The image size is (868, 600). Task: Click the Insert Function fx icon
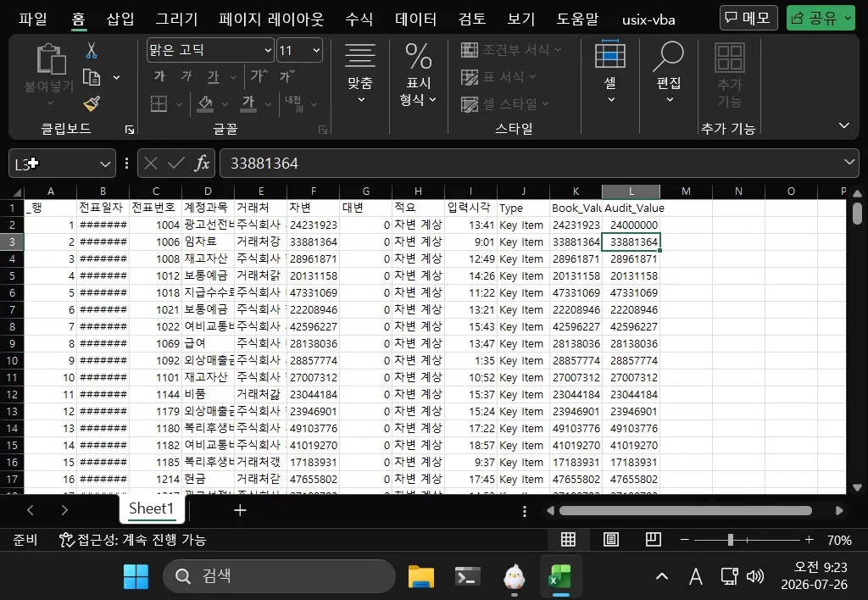(202, 164)
